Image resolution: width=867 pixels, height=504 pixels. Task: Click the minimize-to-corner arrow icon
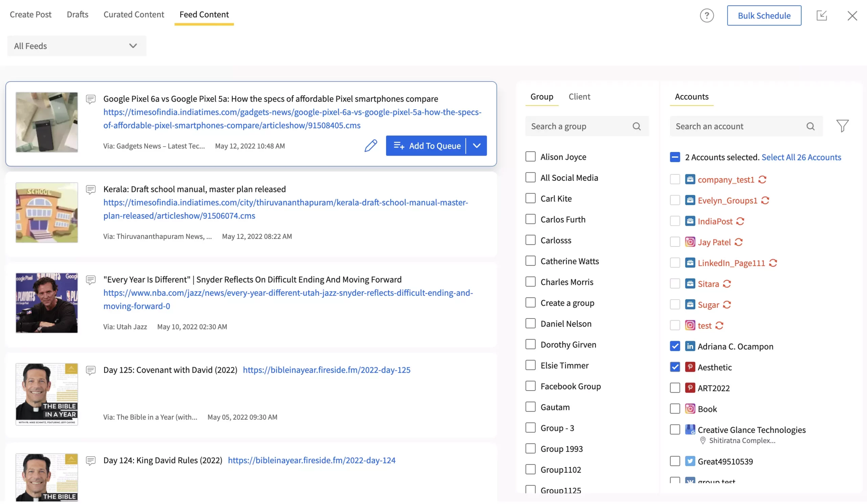point(822,16)
